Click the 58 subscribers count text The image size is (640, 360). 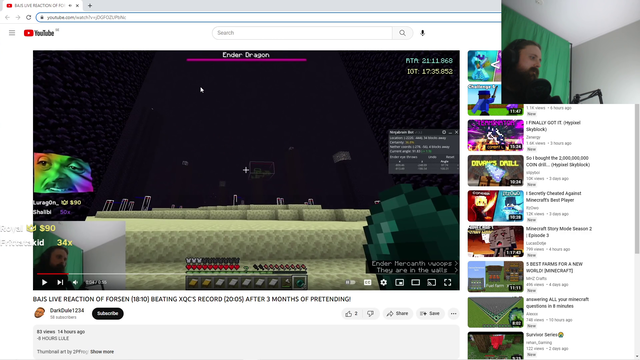point(63,317)
